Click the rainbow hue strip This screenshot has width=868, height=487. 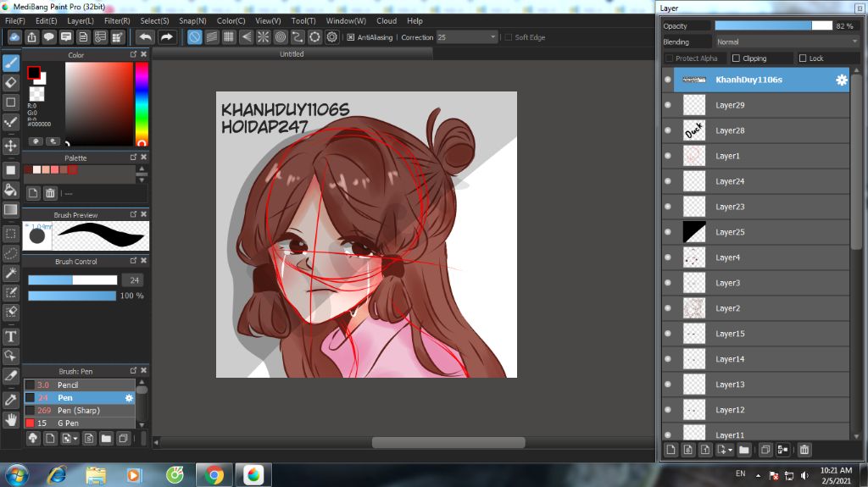click(142, 103)
